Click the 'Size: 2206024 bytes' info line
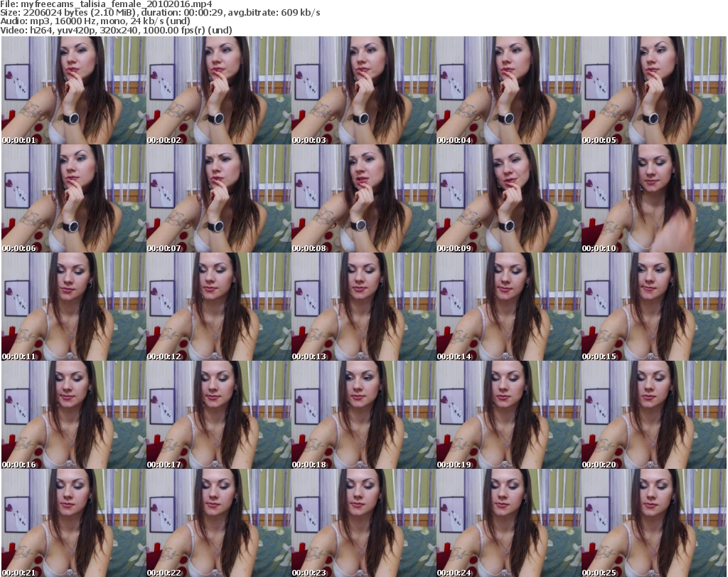This screenshot has height=577, width=728. 160,13
